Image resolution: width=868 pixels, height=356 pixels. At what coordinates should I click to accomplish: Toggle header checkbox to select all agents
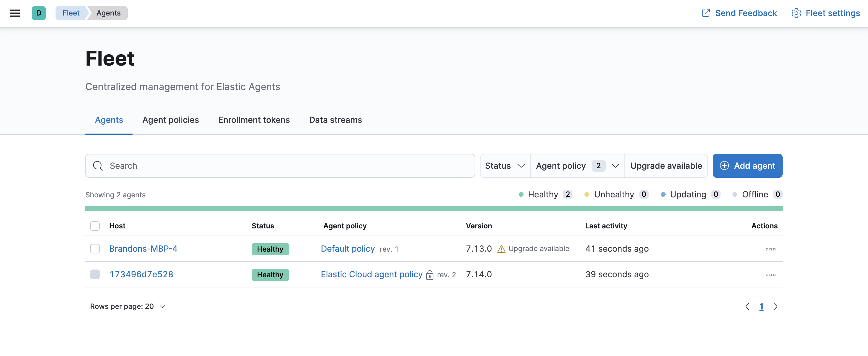95,225
